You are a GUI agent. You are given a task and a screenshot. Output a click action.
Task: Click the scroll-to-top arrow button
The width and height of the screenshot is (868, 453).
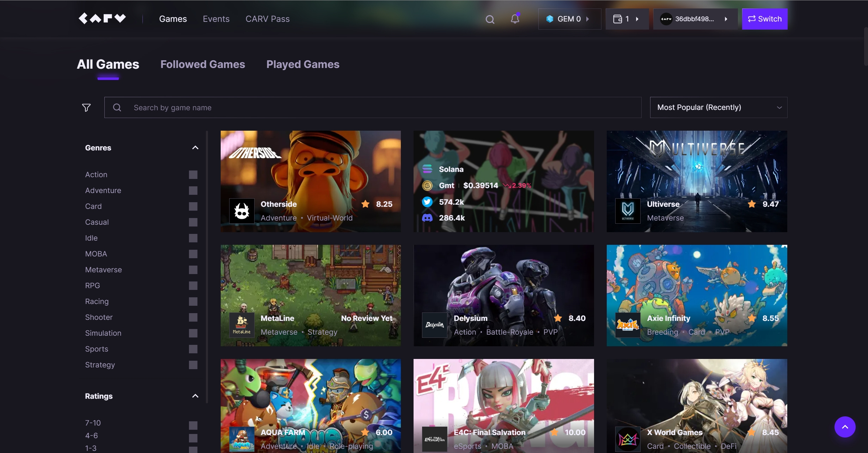(x=845, y=427)
